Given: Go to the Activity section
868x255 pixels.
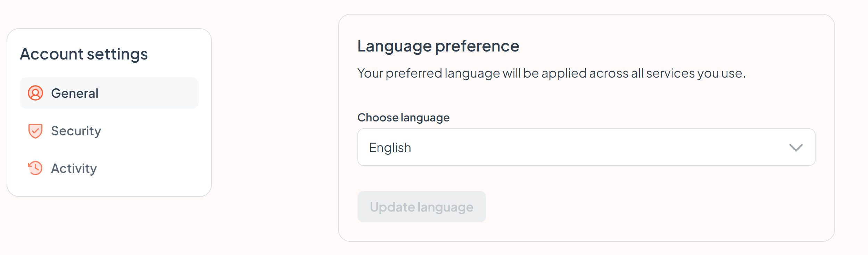Looking at the screenshot, I should [x=109, y=168].
